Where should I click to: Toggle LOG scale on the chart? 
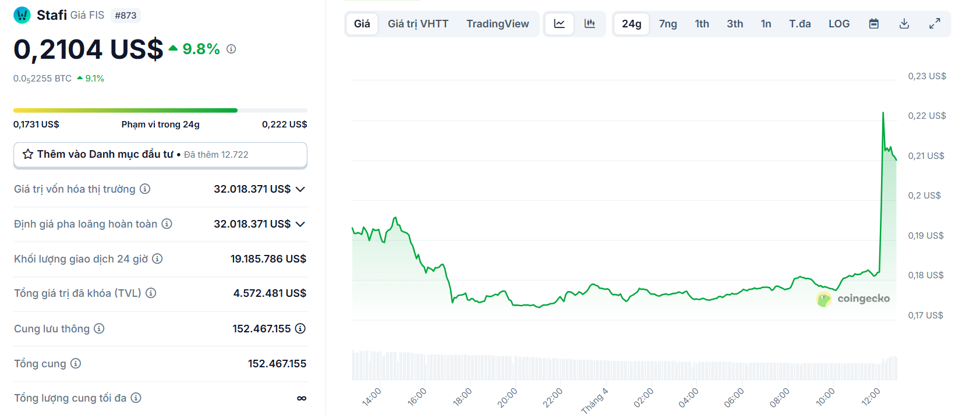click(839, 24)
